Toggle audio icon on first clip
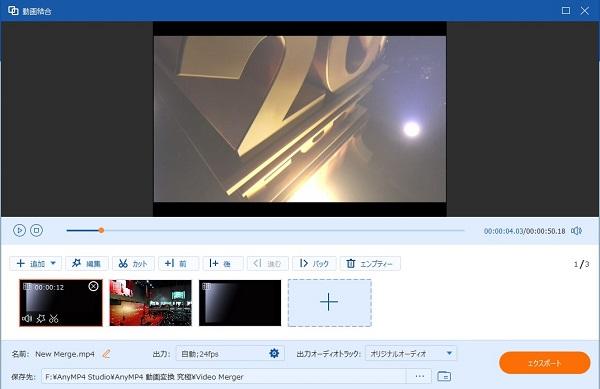The width and height of the screenshot is (600, 389). [x=27, y=318]
